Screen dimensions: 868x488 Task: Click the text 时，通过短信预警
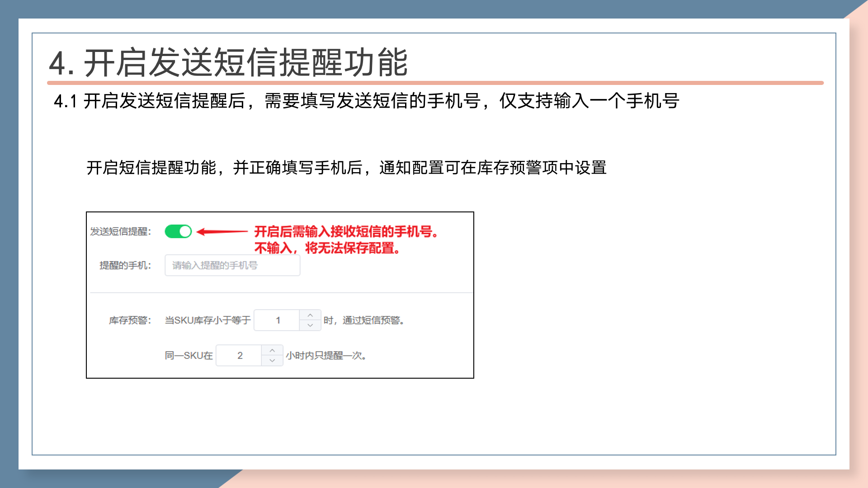(x=364, y=320)
